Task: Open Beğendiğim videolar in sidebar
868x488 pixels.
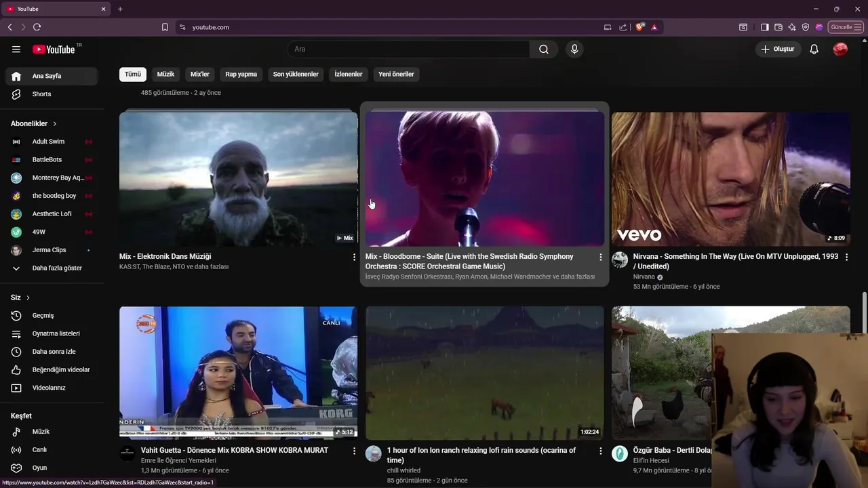Action: pyautogui.click(x=52, y=369)
